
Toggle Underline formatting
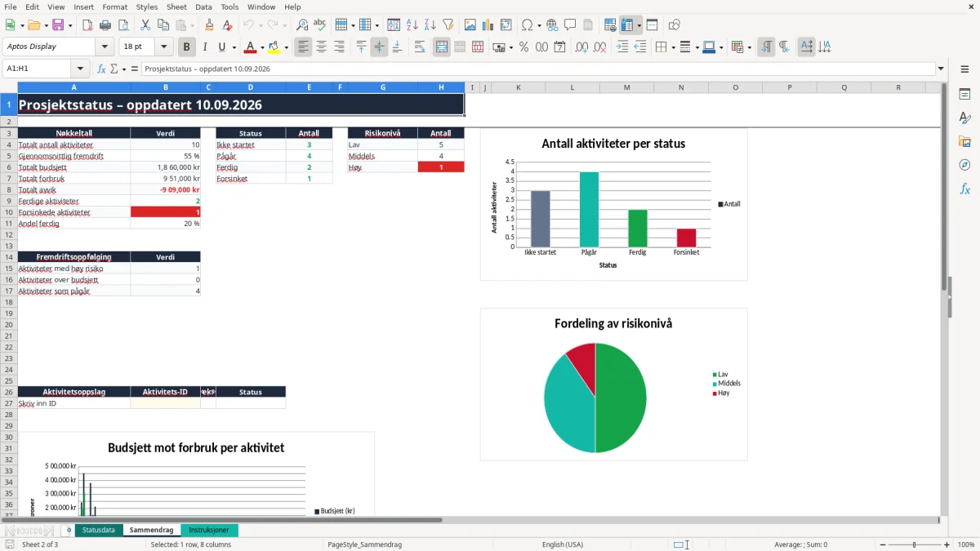(221, 47)
